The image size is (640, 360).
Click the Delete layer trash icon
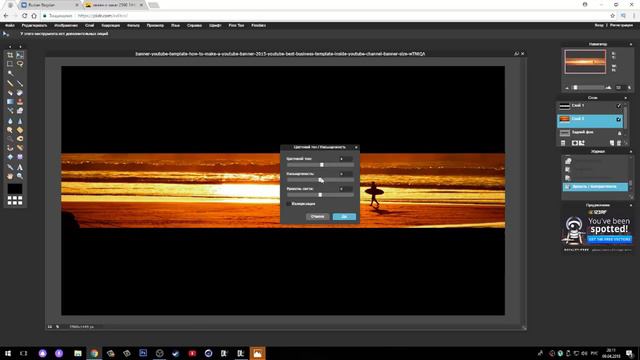619,143
